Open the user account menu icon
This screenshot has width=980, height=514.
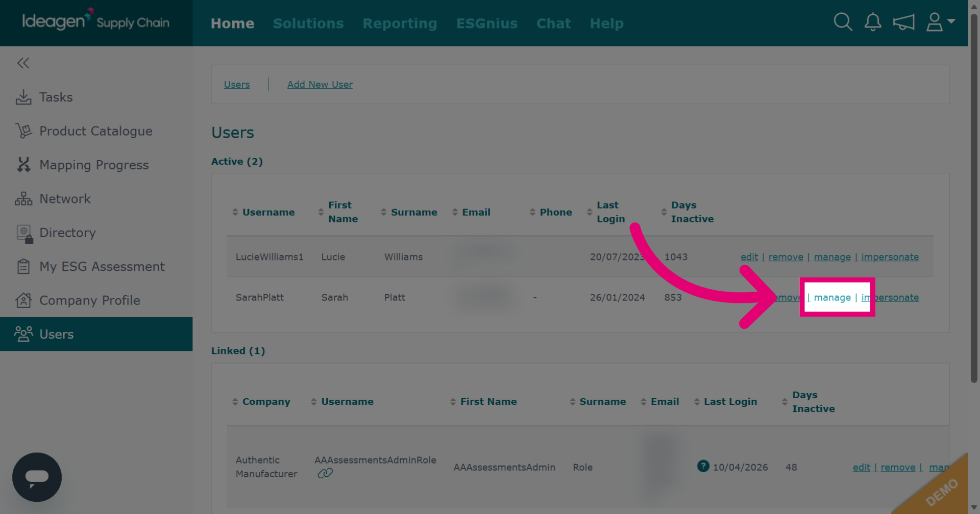tap(940, 22)
